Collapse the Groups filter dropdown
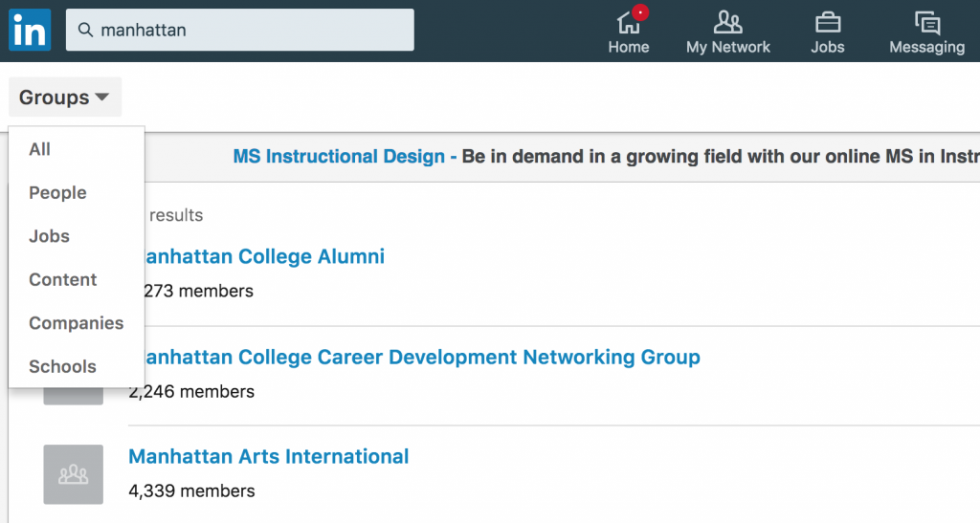The image size is (980, 523). click(x=65, y=98)
